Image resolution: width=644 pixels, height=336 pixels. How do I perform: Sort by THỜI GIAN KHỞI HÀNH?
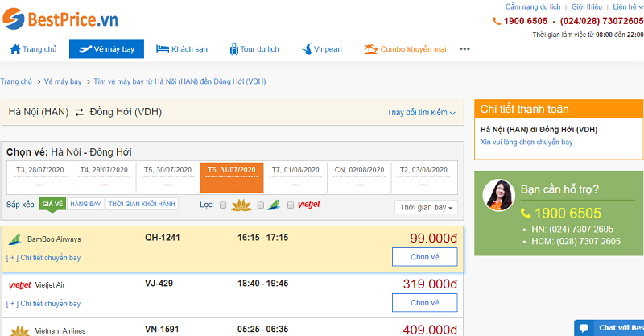click(142, 204)
